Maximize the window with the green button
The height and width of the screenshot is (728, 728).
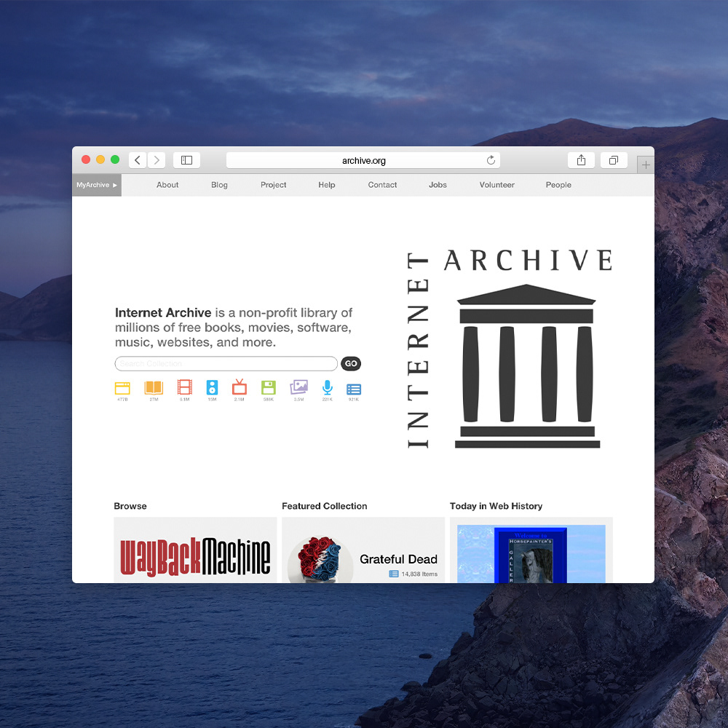[115, 159]
